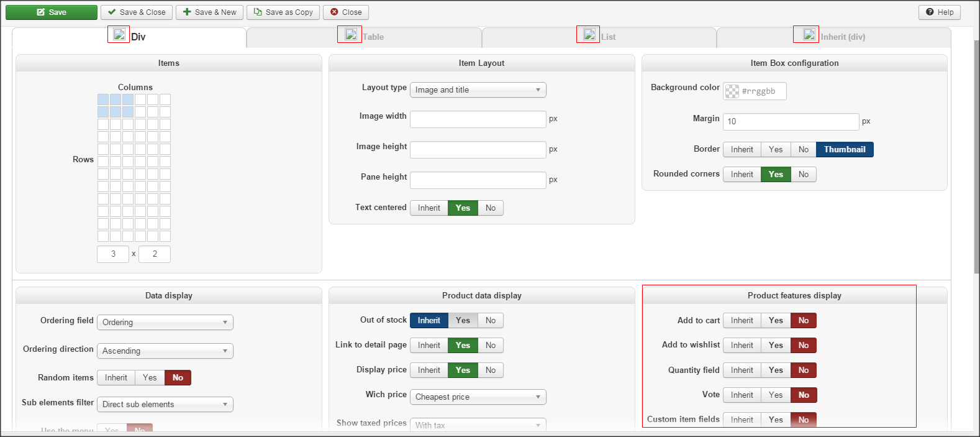
Task: Save & Close the configuration
Action: coord(137,12)
